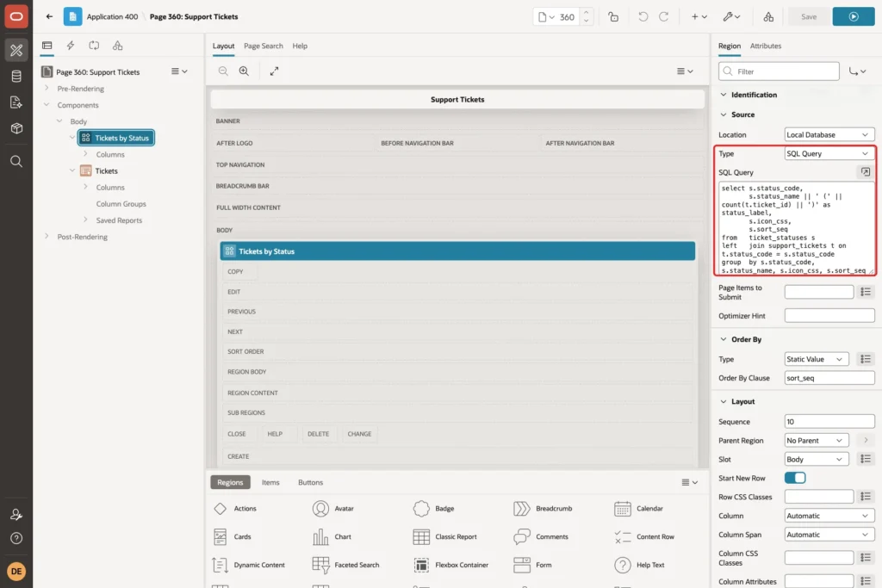The width and height of the screenshot is (882, 588).
Task: Click the Order By Clause field
Action: coord(829,378)
